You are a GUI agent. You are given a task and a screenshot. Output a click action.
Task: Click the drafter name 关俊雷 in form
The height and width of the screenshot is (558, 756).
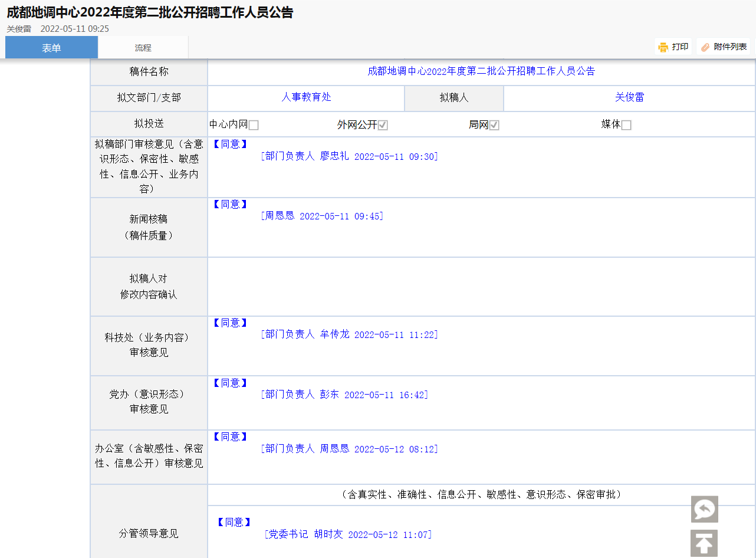point(629,98)
